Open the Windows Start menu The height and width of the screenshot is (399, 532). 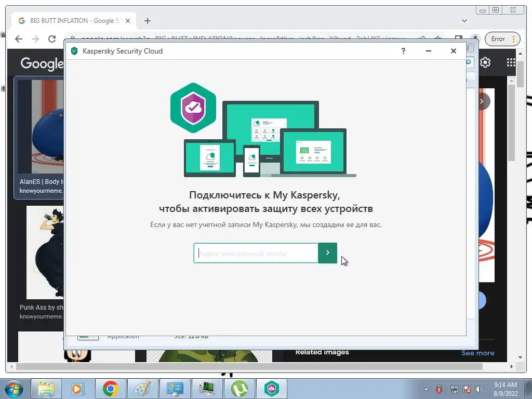pos(14,389)
